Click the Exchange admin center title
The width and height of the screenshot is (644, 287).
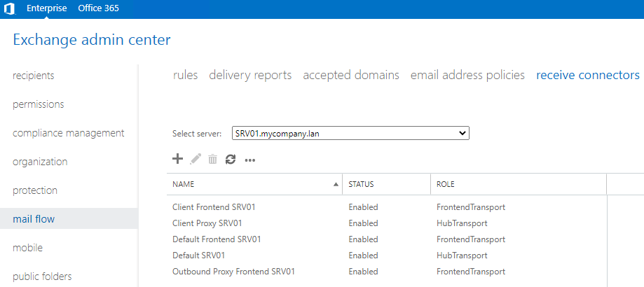(92, 40)
